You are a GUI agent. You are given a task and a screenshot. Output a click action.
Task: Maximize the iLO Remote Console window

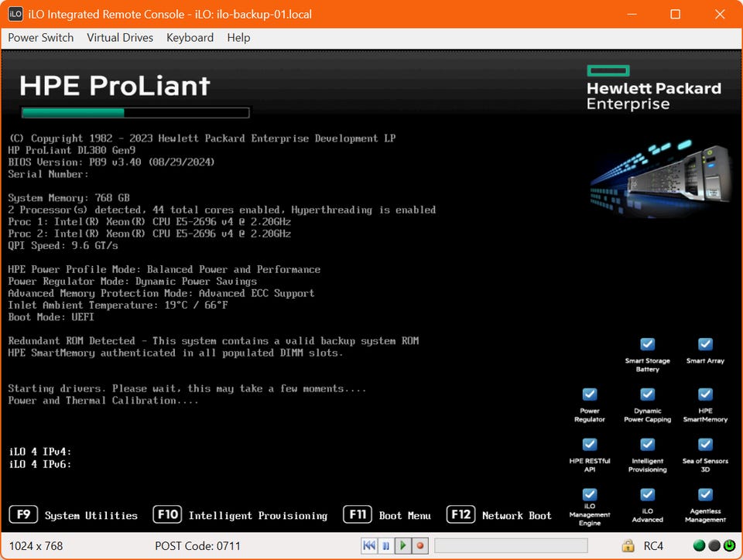click(675, 14)
